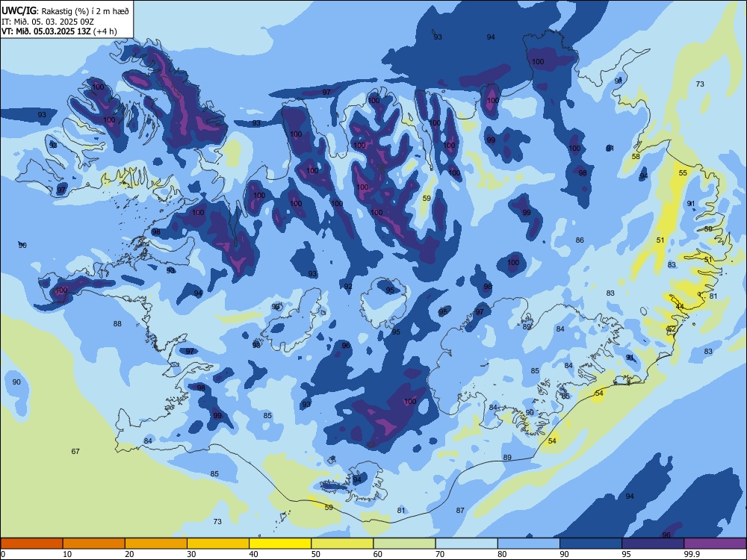The height and width of the screenshot is (560, 747).
Task: Click the legend tick label "99.9"
Action: point(692,554)
